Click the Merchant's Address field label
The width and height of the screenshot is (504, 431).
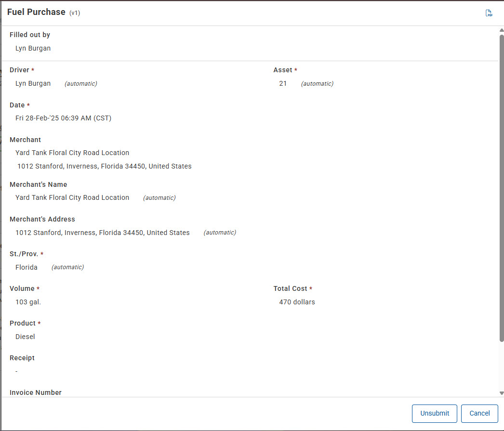[x=42, y=219]
